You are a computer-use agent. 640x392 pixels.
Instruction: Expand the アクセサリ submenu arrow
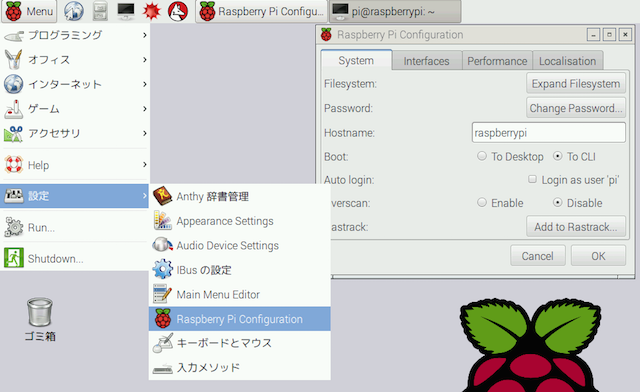[144, 134]
